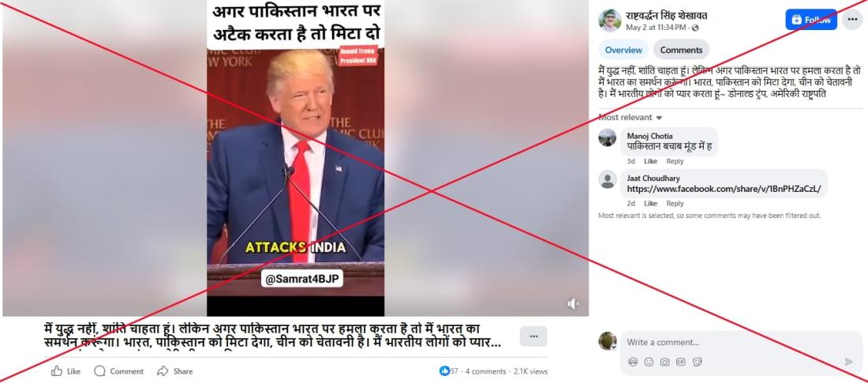Click the Follow button
This screenshot has height=383, width=868.
pos(811,20)
